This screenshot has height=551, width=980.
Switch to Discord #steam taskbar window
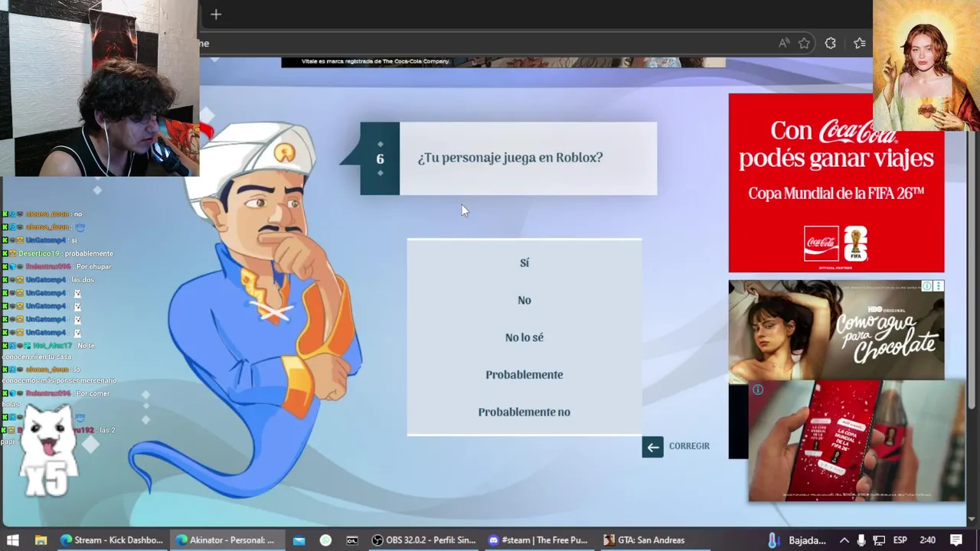[x=538, y=540]
